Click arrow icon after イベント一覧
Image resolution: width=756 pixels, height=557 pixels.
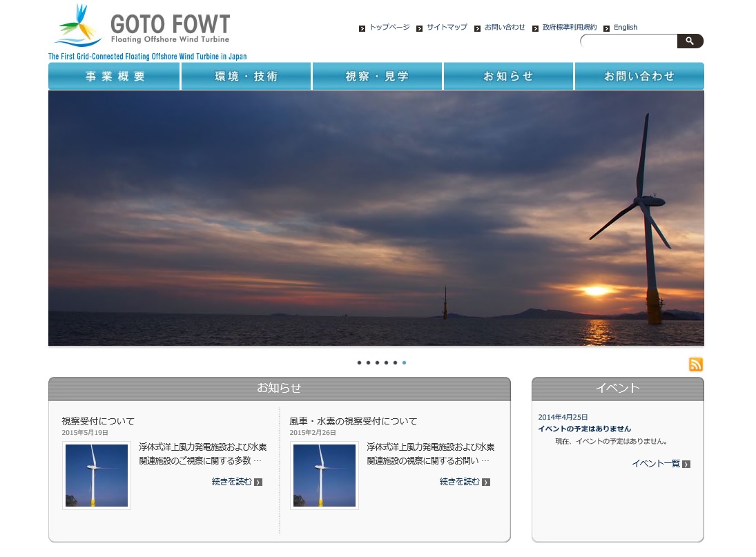click(686, 464)
